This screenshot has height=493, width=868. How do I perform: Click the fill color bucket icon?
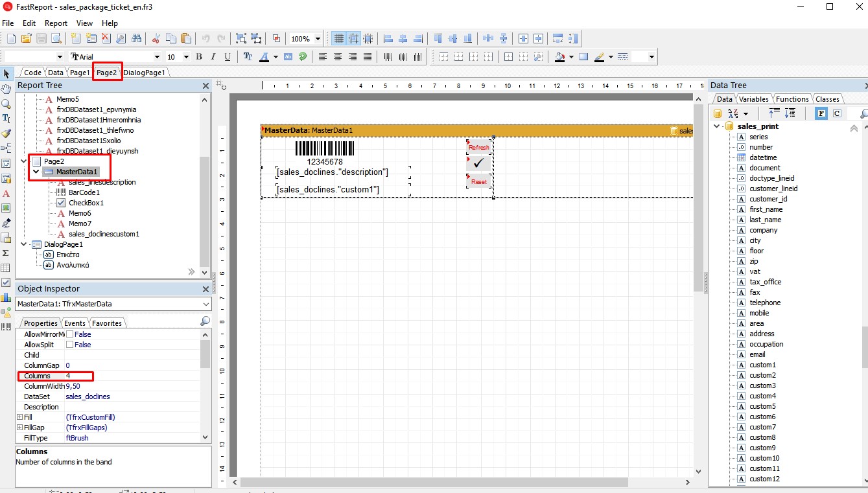click(560, 57)
